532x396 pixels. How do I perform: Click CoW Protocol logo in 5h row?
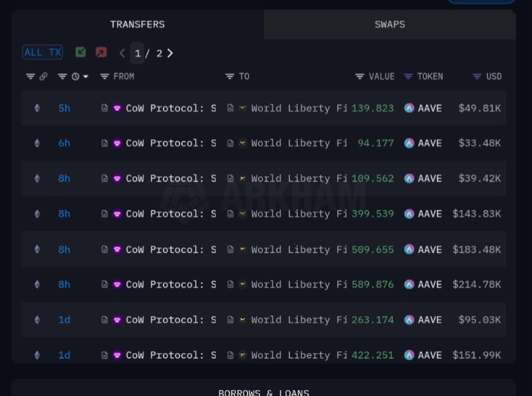coord(117,108)
